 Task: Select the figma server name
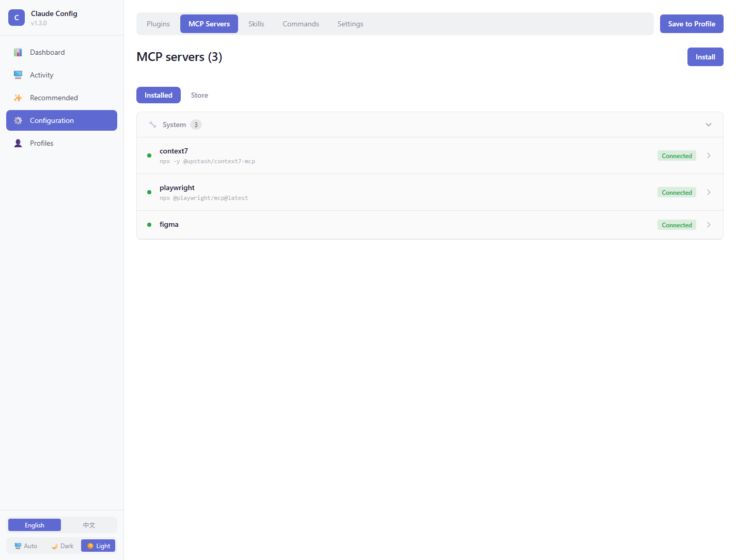point(169,224)
